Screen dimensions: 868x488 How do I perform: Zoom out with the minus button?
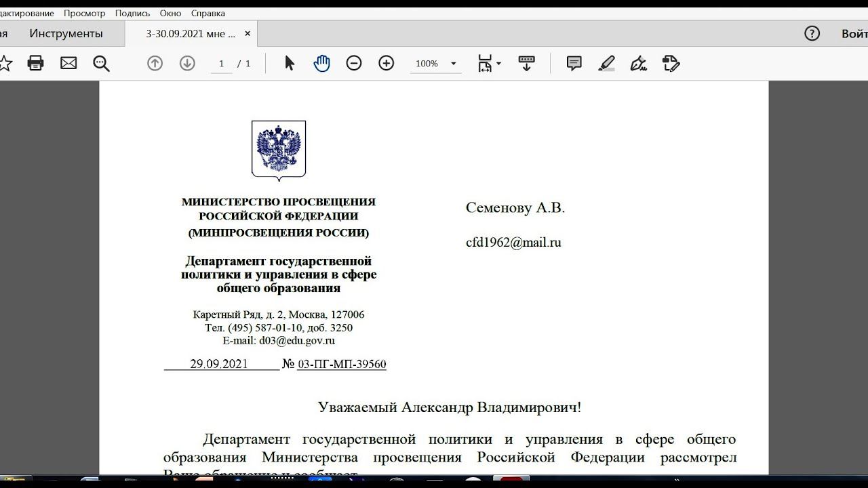click(x=354, y=63)
